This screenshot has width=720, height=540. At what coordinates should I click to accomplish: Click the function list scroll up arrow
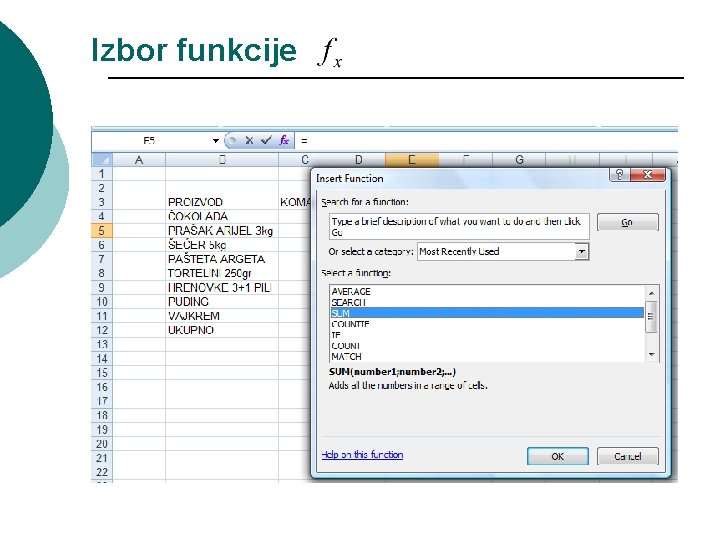[652, 293]
